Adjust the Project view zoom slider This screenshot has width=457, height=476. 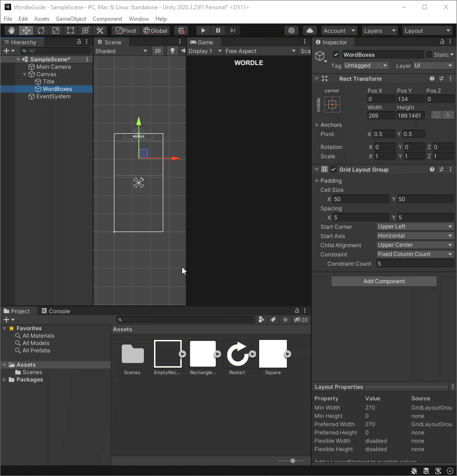coord(291,460)
